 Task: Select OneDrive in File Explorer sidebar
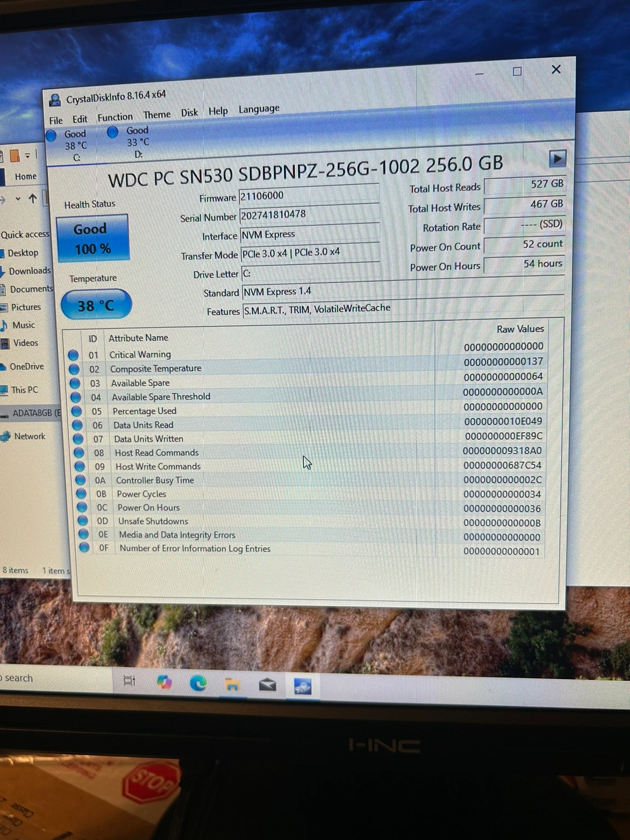(x=26, y=366)
